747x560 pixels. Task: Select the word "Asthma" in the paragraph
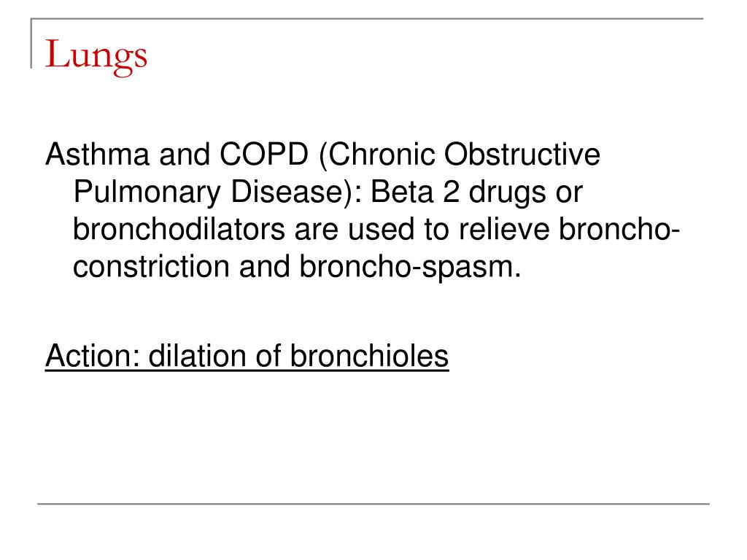point(97,155)
